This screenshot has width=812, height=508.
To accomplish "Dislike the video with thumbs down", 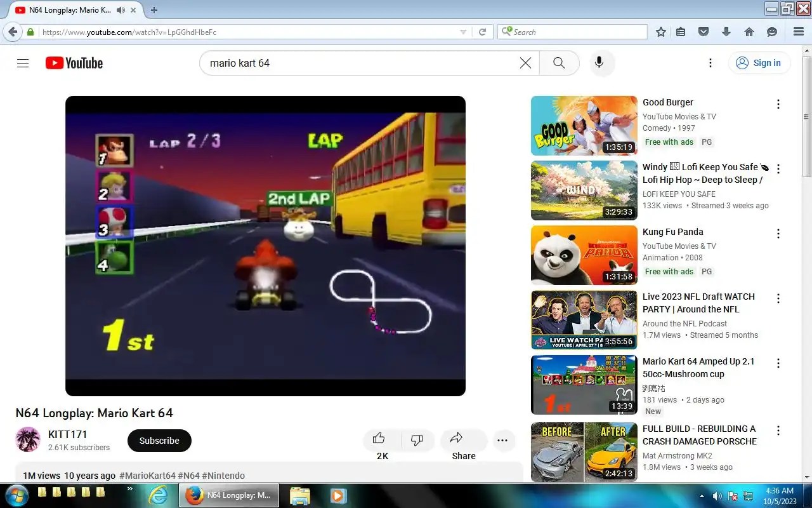I will pos(417,439).
